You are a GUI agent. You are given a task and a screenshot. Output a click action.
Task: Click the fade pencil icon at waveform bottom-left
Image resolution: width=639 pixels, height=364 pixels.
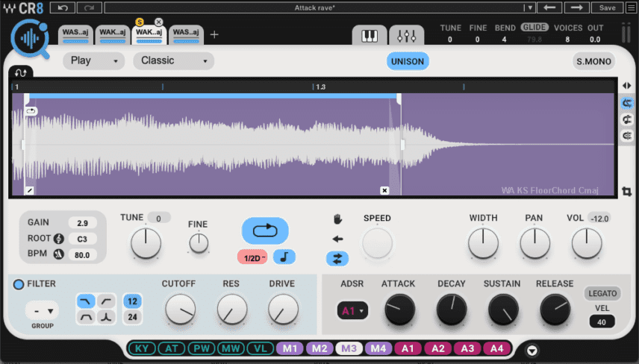[29, 190]
